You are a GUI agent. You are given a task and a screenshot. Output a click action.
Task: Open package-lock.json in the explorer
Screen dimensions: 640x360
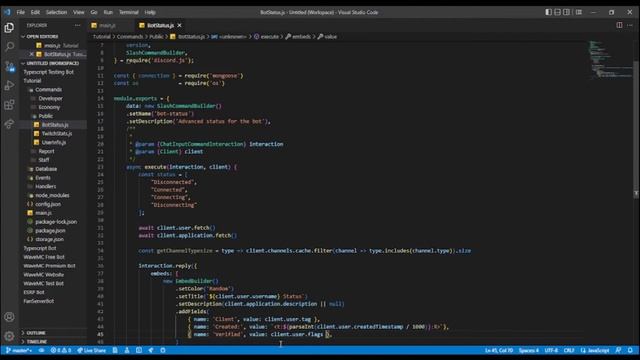[x=56, y=222]
